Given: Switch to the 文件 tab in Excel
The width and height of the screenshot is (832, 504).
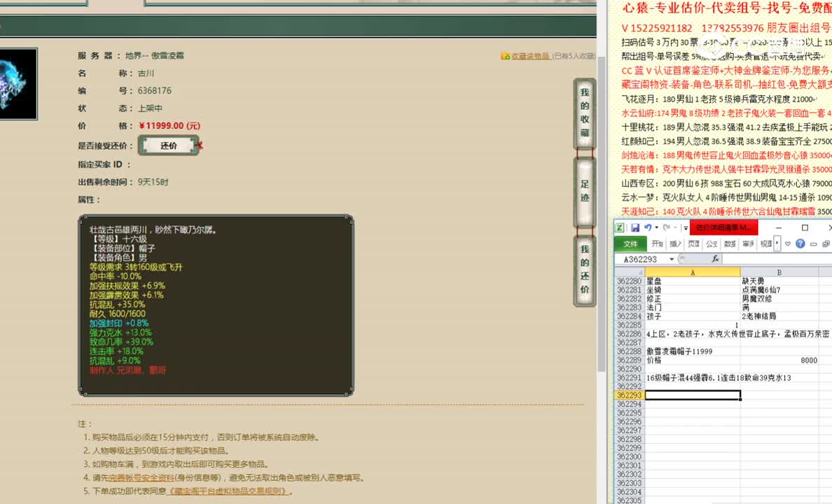Looking at the screenshot, I should point(631,244).
